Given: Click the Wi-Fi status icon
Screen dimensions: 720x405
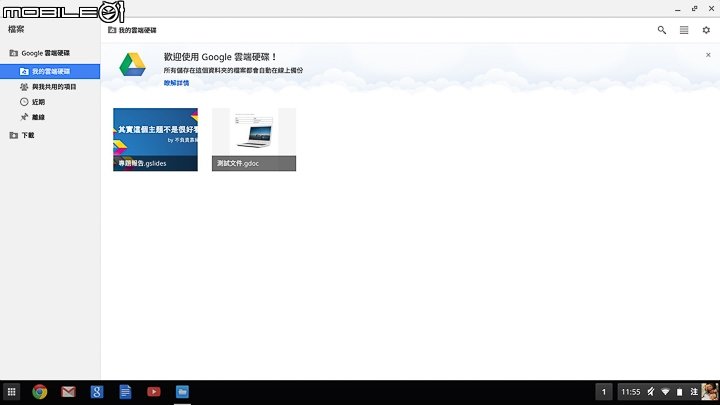Looking at the screenshot, I should pos(665,392).
